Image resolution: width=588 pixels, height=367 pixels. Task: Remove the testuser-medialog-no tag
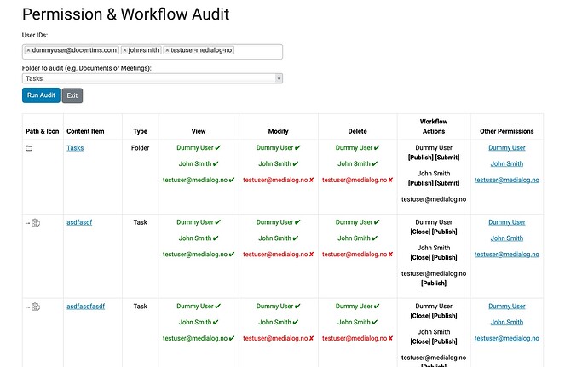(x=167, y=50)
